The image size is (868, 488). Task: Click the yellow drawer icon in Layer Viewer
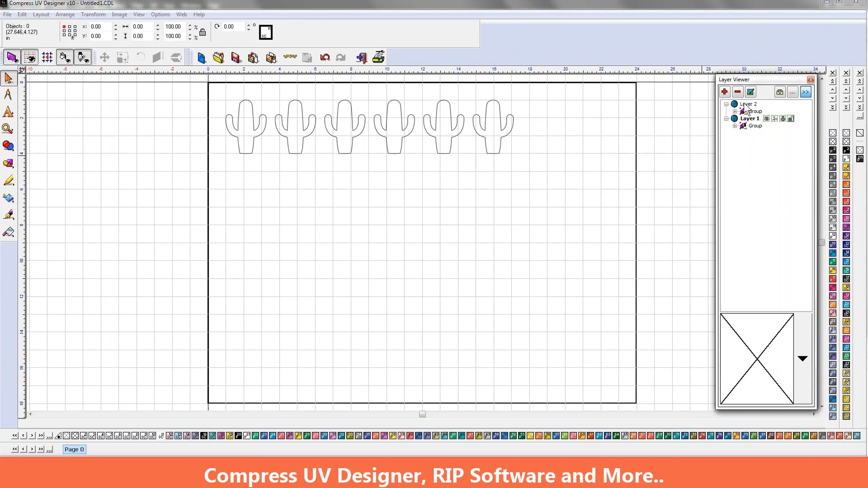[x=780, y=92]
